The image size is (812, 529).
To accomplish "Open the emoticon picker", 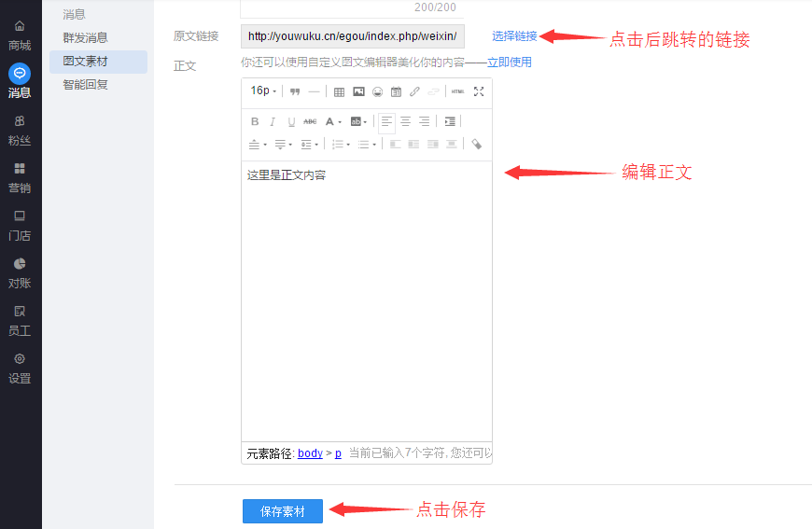I will coord(377,91).
